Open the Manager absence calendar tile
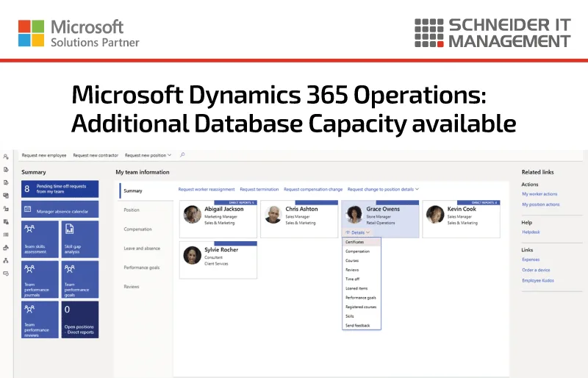 tap(60, 209)
